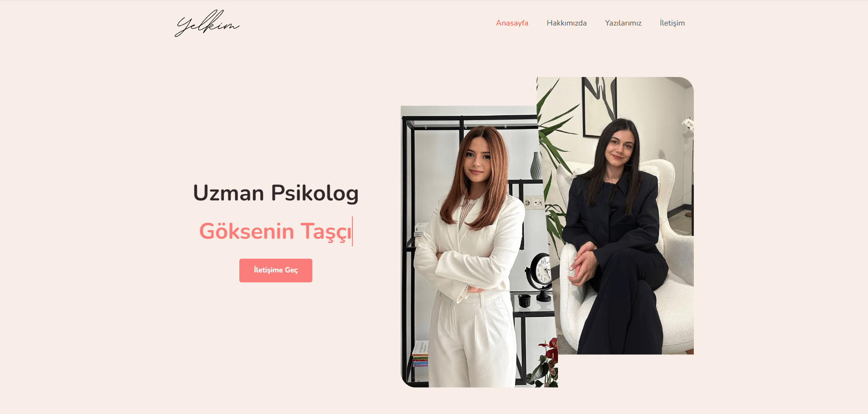
Task: Click the wall power outlet in the left photo
Action: 532,202
